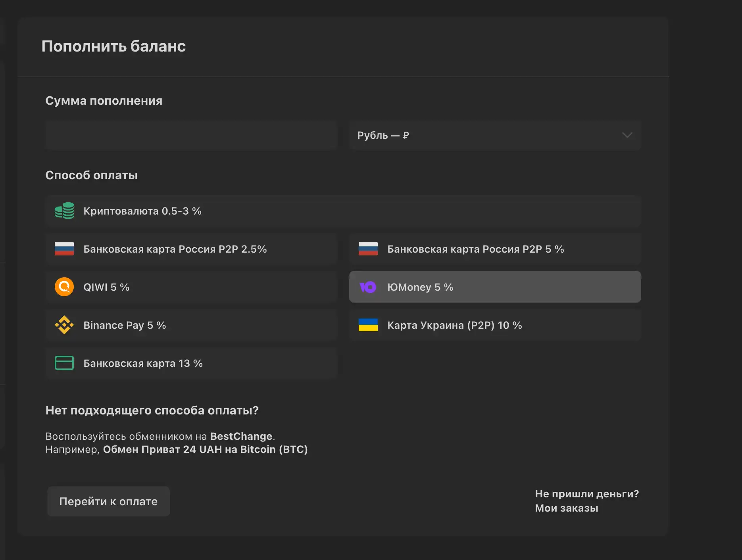Click the orange QIWI logo icon

tap(64, 287)
